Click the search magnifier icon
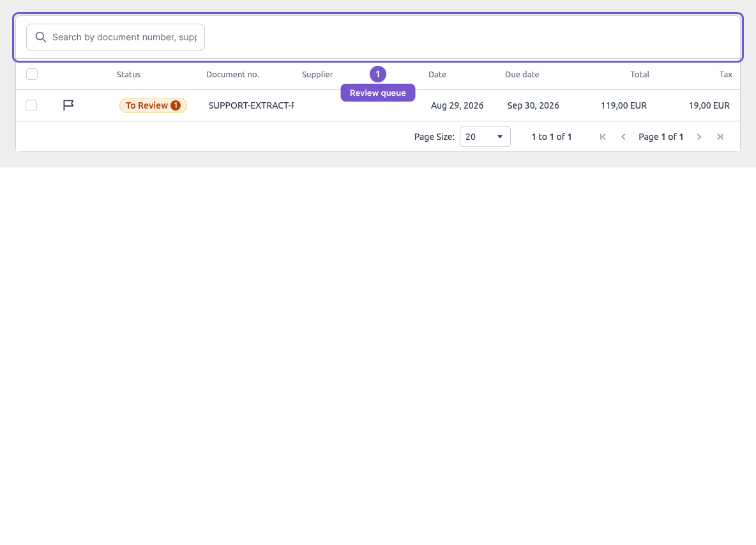 pos(41,37)
